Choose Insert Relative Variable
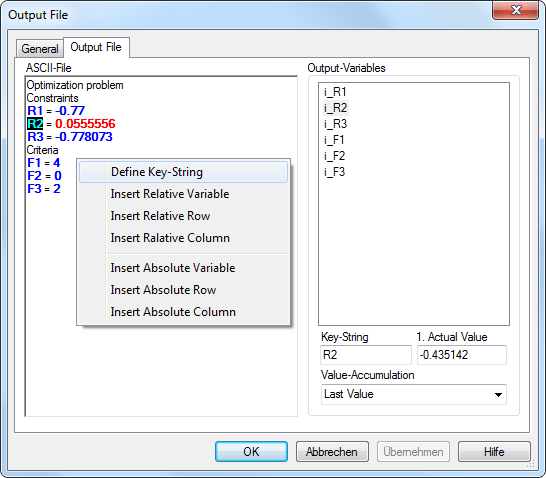This screenshot has width=546, height=478. [x=183, y=194]
